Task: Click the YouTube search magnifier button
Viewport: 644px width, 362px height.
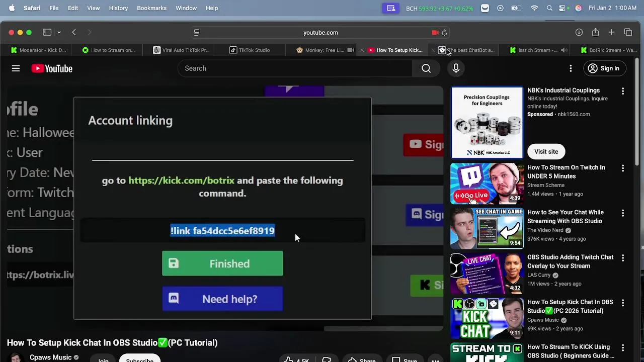Action: click(426, 68)
